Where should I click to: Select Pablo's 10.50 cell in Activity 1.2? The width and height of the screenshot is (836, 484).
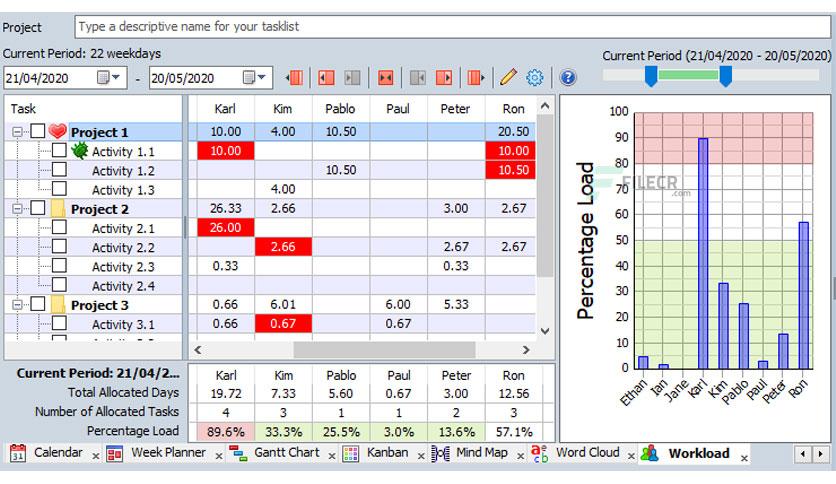click(341, 170)
